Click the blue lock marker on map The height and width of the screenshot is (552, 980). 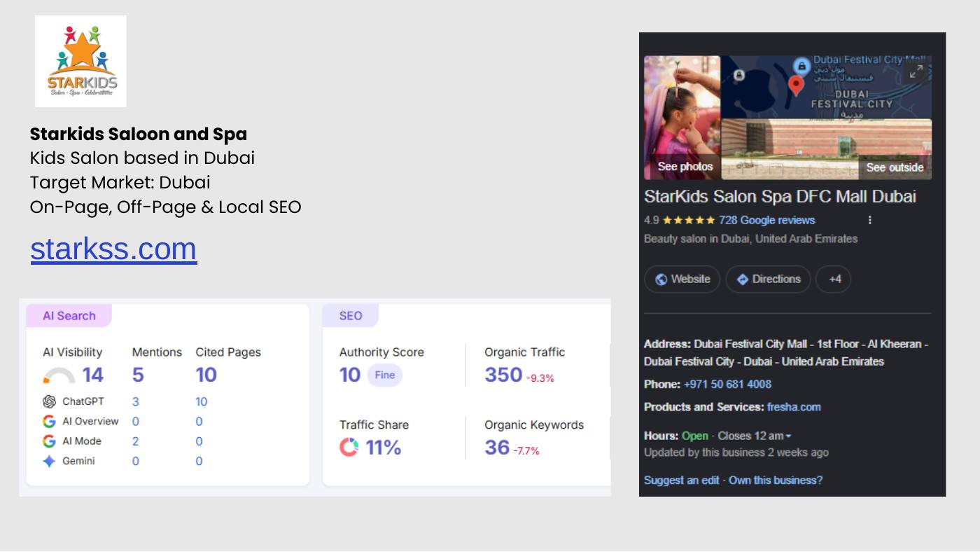801,67
